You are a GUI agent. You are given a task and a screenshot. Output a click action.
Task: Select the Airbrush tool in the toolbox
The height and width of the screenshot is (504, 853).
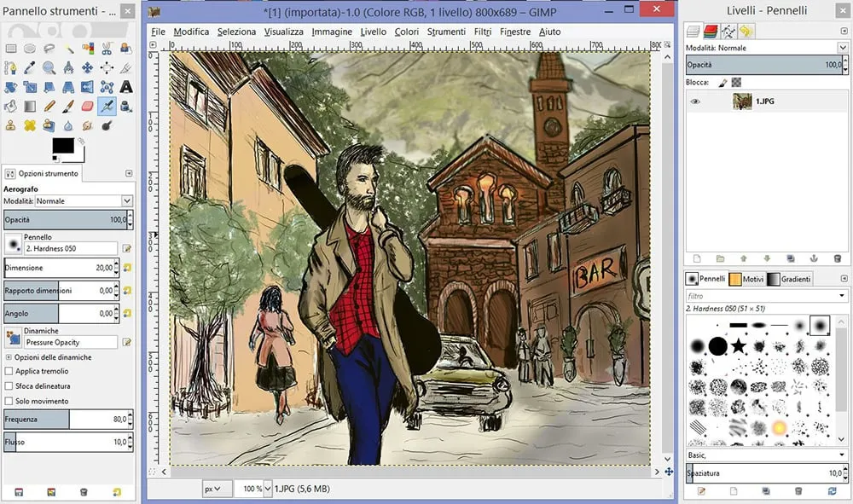(107, 106)
